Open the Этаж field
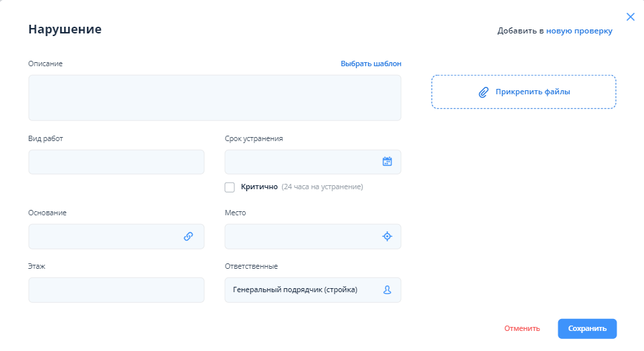The width and height of the screenshot is (644, 351). click(x=116, y=290)
